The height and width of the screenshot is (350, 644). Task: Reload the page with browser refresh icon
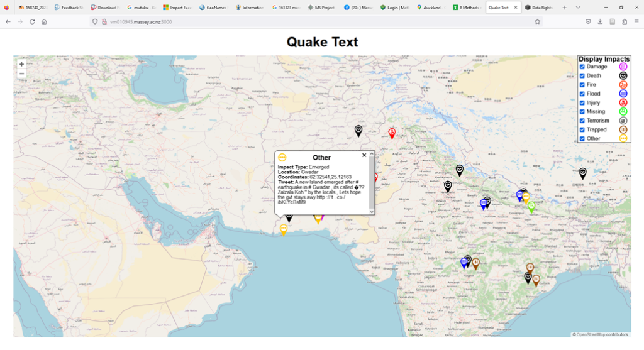click(31, 21)
